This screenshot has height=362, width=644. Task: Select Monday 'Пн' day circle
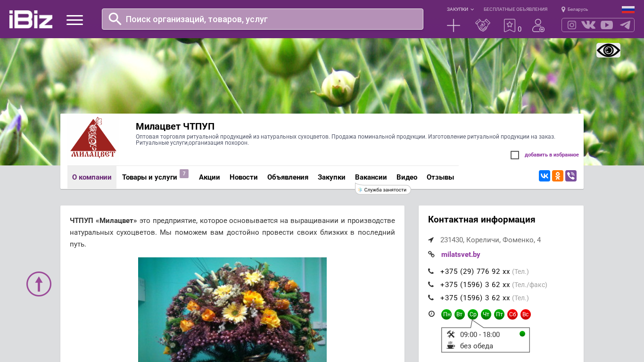coord(446,314)
